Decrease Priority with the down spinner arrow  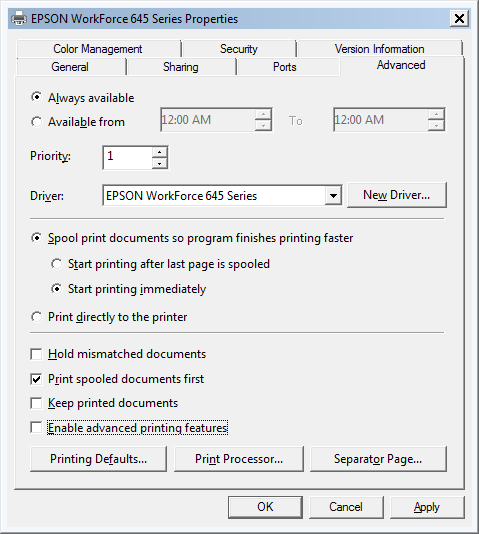(x=159, y=163)
